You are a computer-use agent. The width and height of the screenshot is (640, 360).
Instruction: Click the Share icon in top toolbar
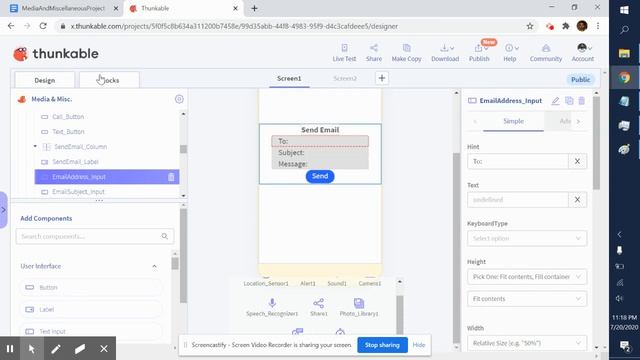tap(373, 53)
